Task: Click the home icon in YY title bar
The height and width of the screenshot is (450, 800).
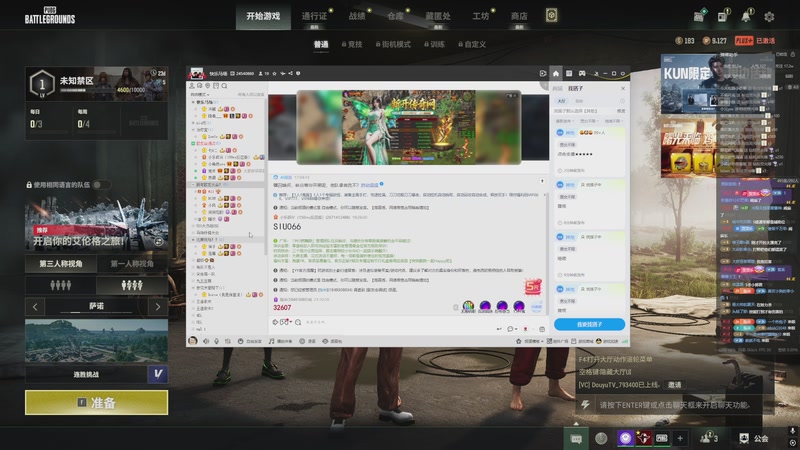Action: pos(556,73)
